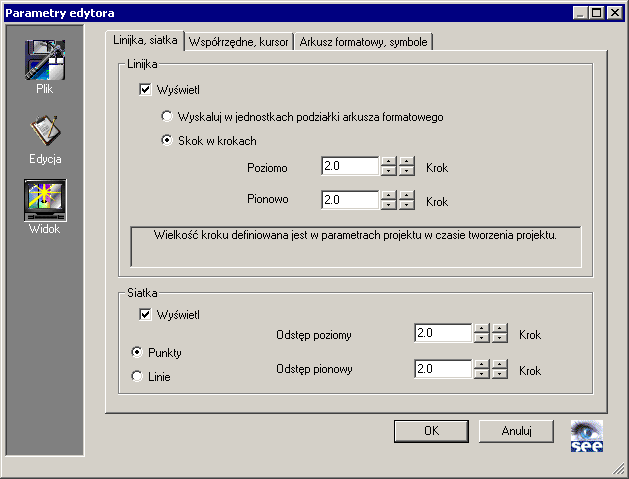Focus the Odstęp poziomy input field
The width and height of the screenshot is (629, 479).
pyautogui.click(x=443, y=333)
